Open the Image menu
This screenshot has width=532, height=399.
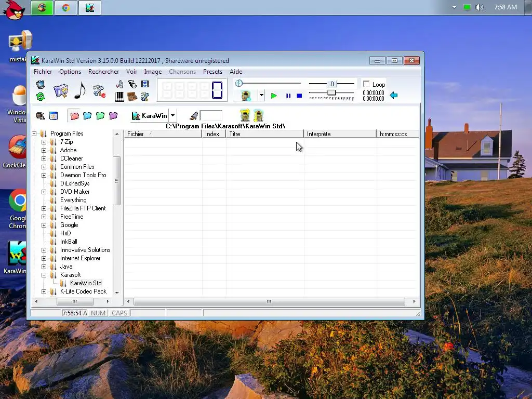tap(153, 72)
